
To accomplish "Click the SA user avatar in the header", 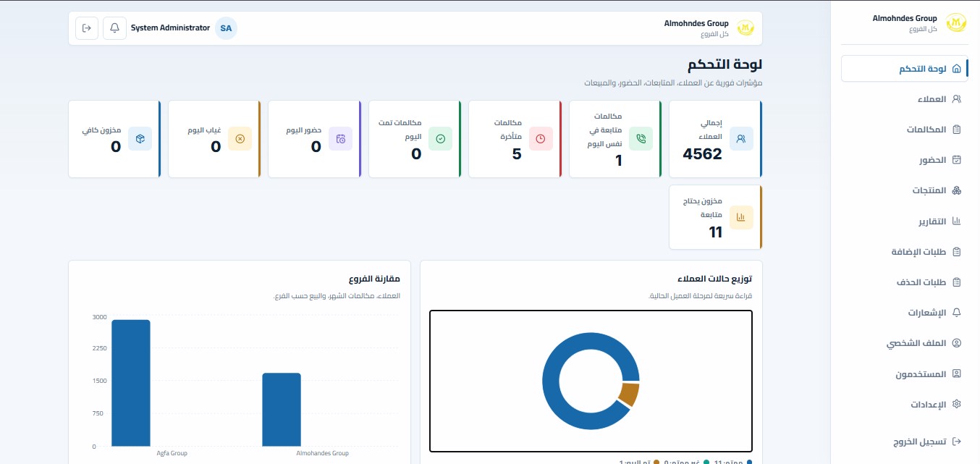I will (x=226, y=28).
